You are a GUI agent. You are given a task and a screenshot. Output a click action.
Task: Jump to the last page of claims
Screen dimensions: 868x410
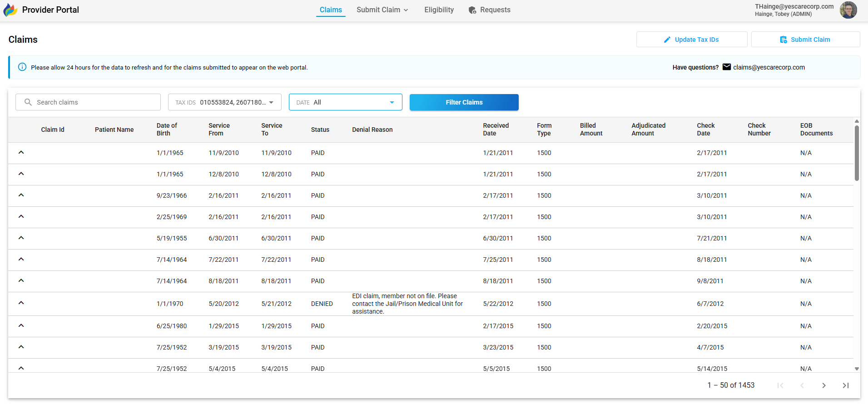click(845, 385)
